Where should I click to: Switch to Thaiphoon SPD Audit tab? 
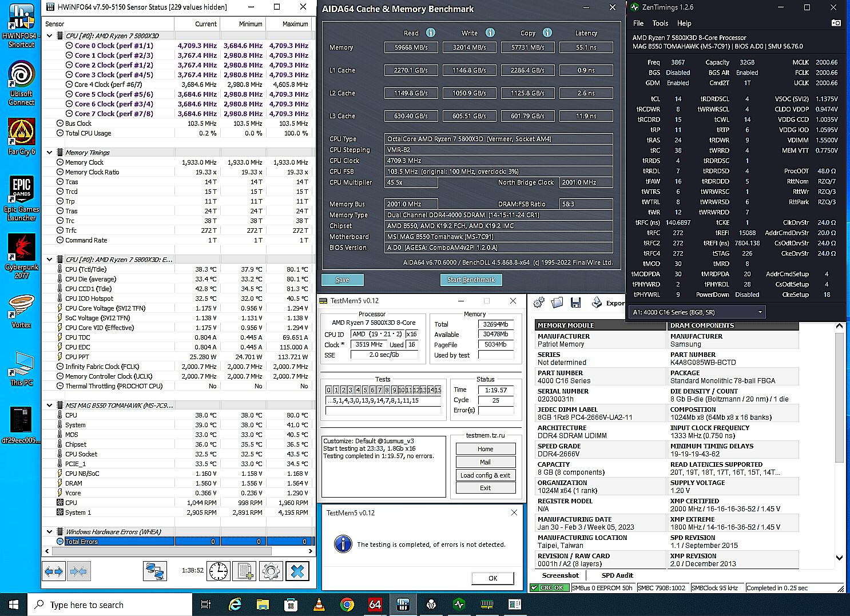pyautogui.click(x=617, y=575)
